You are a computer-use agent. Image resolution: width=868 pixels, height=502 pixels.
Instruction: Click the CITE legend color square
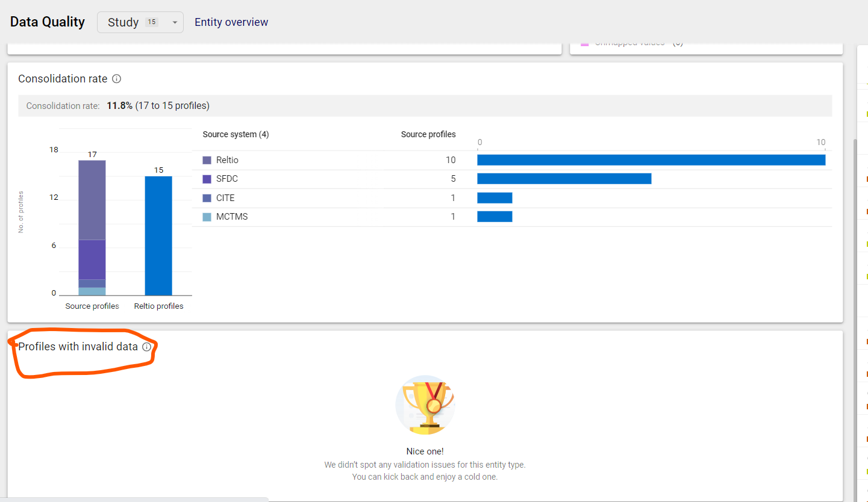click(205, 197)
